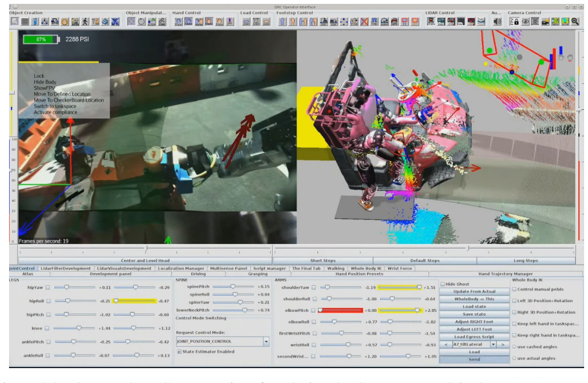The image size is (588, 383).
Task: Toggle the elbowPitch joint checkbox
Action: 313,311
